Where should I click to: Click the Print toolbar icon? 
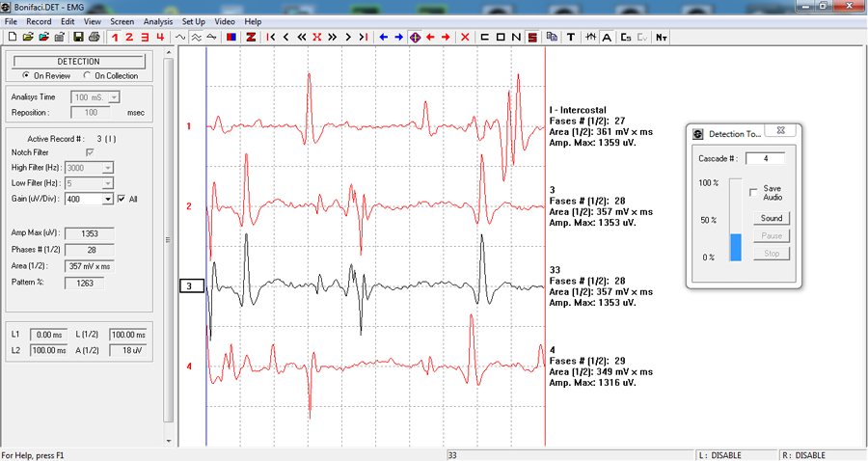95,37
